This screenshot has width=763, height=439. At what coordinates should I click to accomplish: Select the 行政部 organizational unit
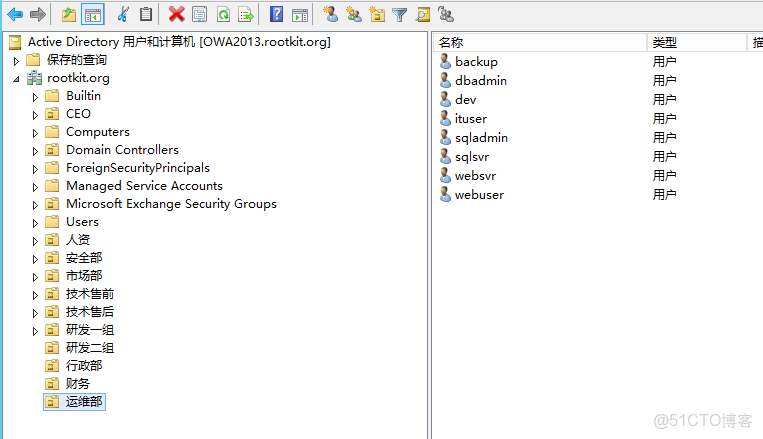(x=84, y=366)
